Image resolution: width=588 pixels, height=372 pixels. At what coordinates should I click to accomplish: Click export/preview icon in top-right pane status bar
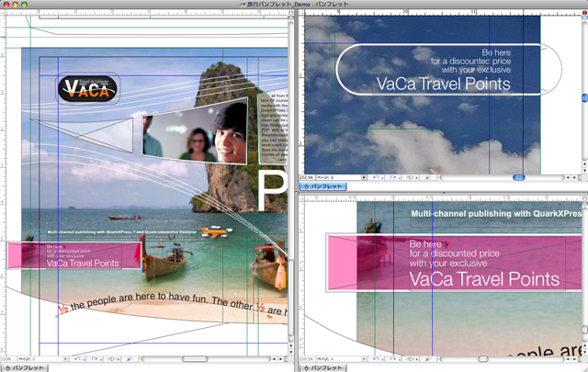coord(427,177)
